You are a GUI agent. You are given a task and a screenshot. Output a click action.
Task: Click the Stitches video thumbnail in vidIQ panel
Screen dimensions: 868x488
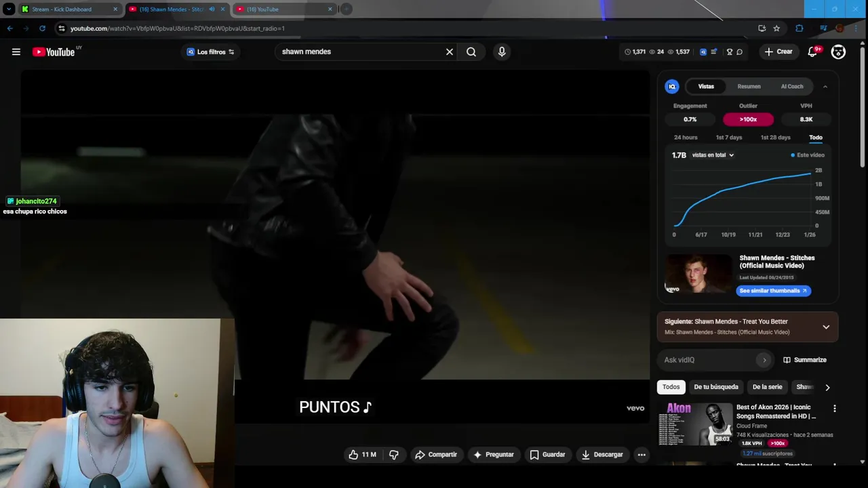coord(698,274)
